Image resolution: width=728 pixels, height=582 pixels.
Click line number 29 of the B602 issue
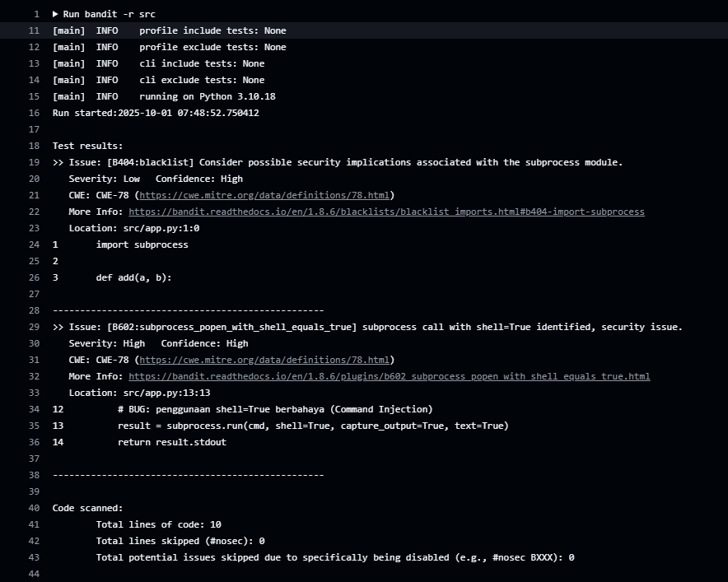tap(34, 327)
